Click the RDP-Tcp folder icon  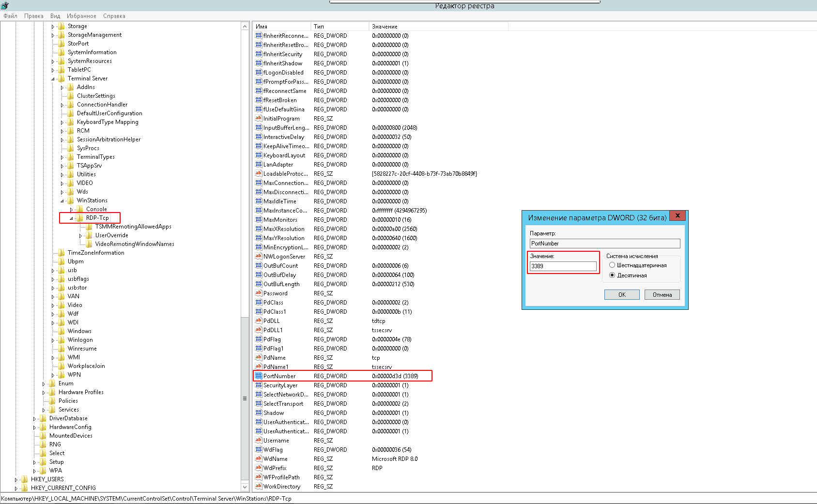pos(80,218)
